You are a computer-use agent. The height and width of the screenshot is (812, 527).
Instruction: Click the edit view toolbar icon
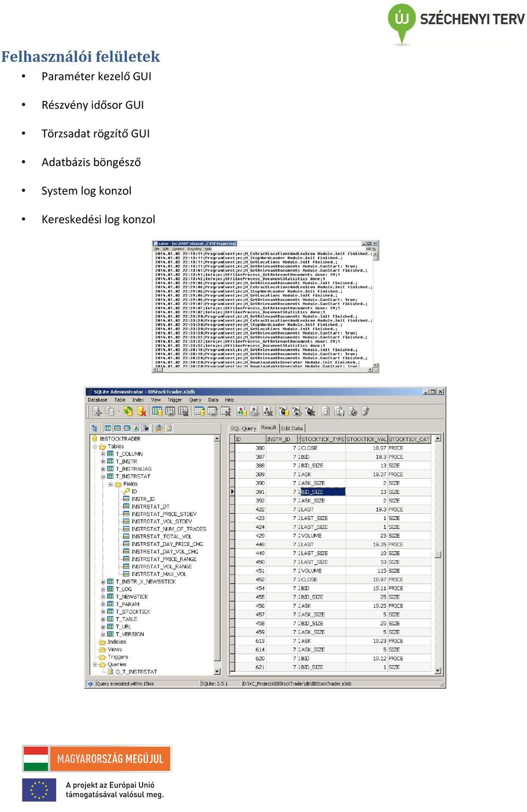click(255, 411)
